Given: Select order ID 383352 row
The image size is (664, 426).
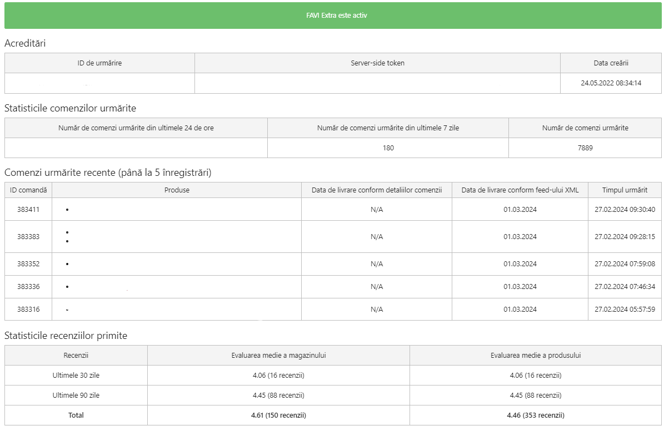Looking at the screenshot, I should click(333, 264).
